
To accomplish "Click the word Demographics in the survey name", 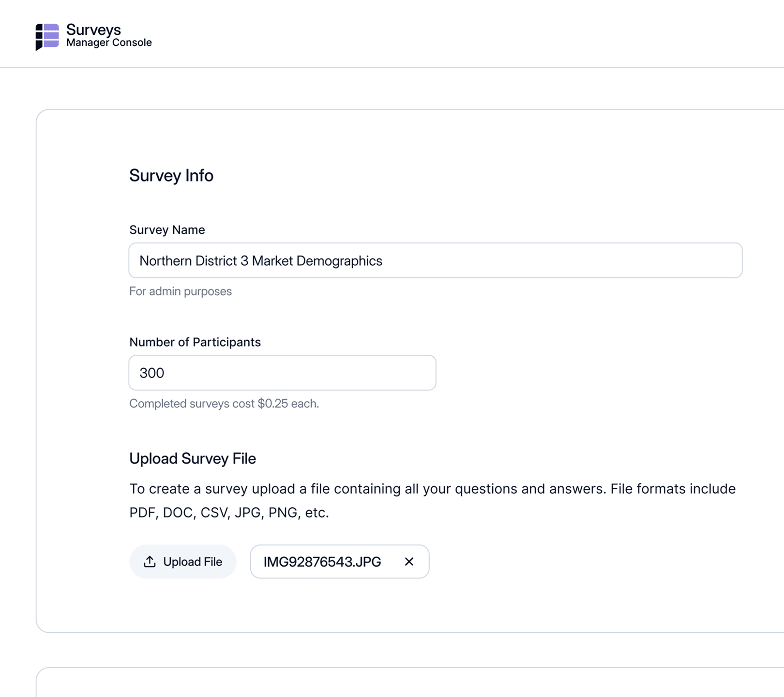I will click(339, 261).
